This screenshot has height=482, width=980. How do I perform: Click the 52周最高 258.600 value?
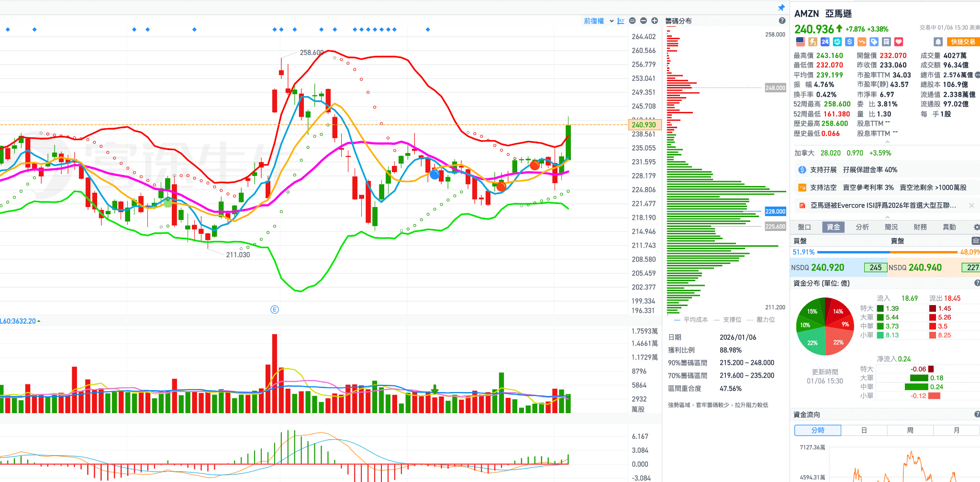[x=837, y=104]
